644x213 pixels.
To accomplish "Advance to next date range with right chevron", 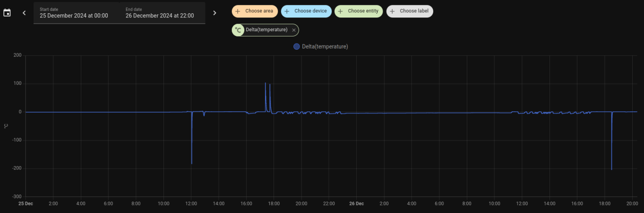I will (215, 13).
